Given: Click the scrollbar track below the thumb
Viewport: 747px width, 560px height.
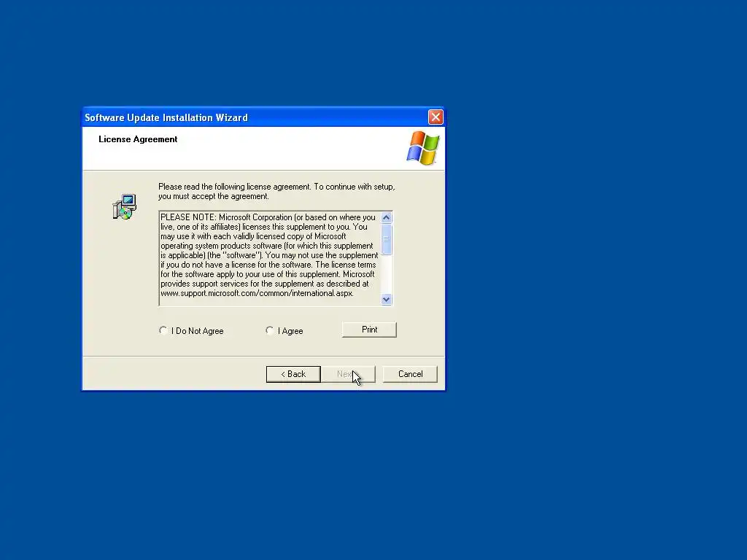Looking at the screenshot, I should click(x=387, y=274).
